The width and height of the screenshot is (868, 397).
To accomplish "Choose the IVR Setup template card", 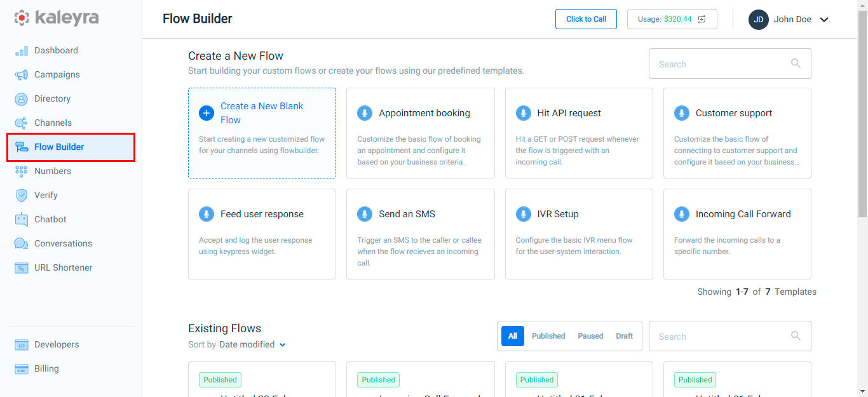I will tap(579, 234).
